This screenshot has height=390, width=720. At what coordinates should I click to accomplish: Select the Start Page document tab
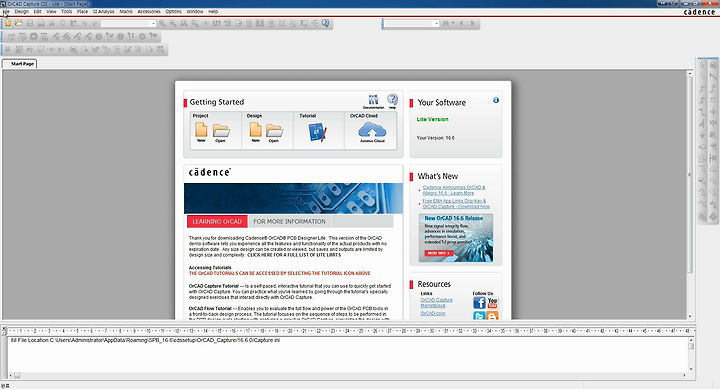tap(20, 64)
